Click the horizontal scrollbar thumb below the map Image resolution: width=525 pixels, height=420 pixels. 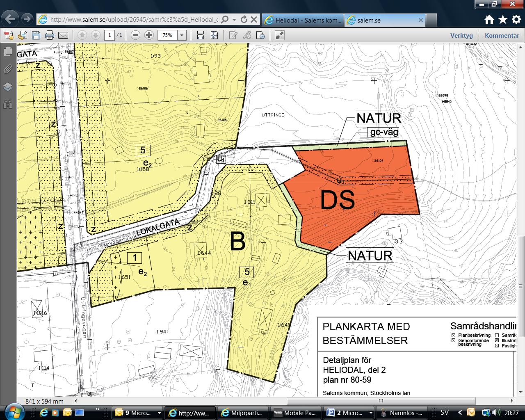(x=381, y=401)
